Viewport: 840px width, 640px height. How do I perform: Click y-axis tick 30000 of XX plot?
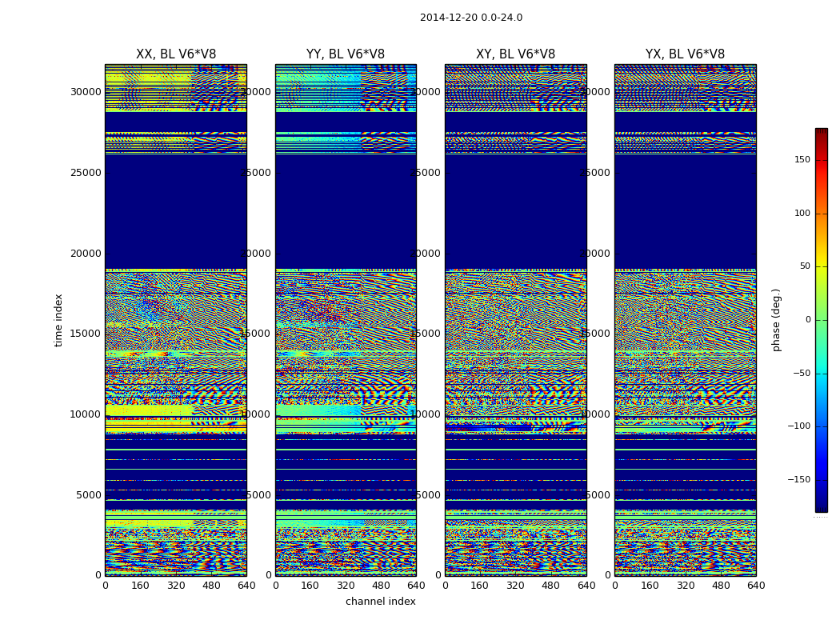point(86,91)
